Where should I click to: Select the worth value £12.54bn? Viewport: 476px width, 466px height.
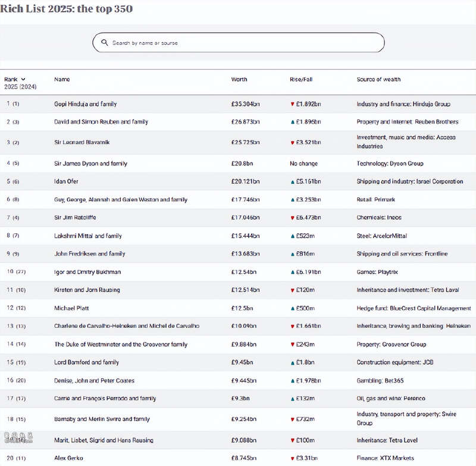pyautogui.click(x=244, y=272)
